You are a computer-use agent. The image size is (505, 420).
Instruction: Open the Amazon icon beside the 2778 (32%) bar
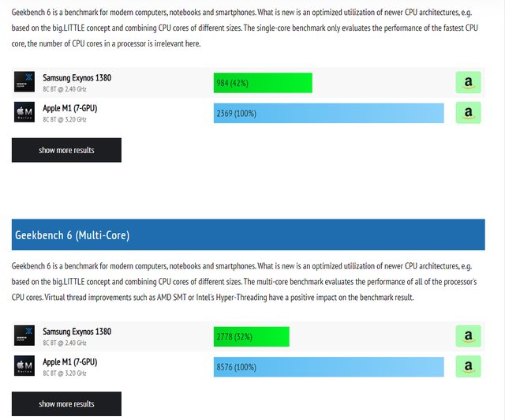coord(468,336)
